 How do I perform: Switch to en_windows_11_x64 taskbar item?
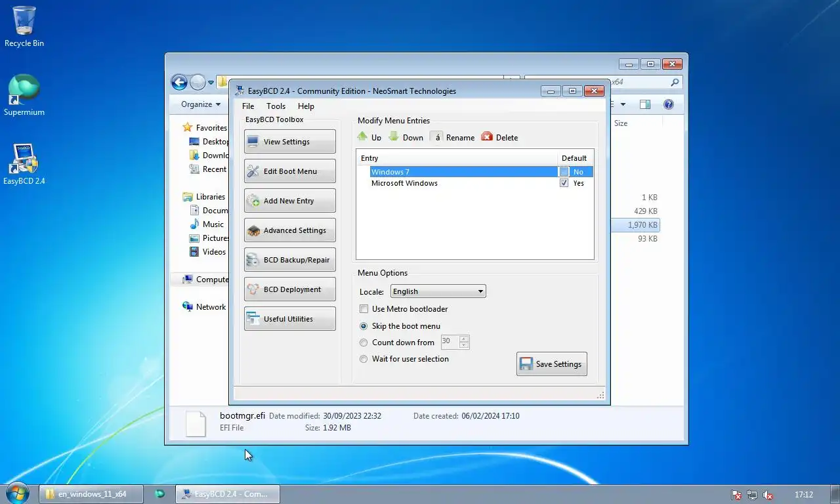tap(92, 494)
